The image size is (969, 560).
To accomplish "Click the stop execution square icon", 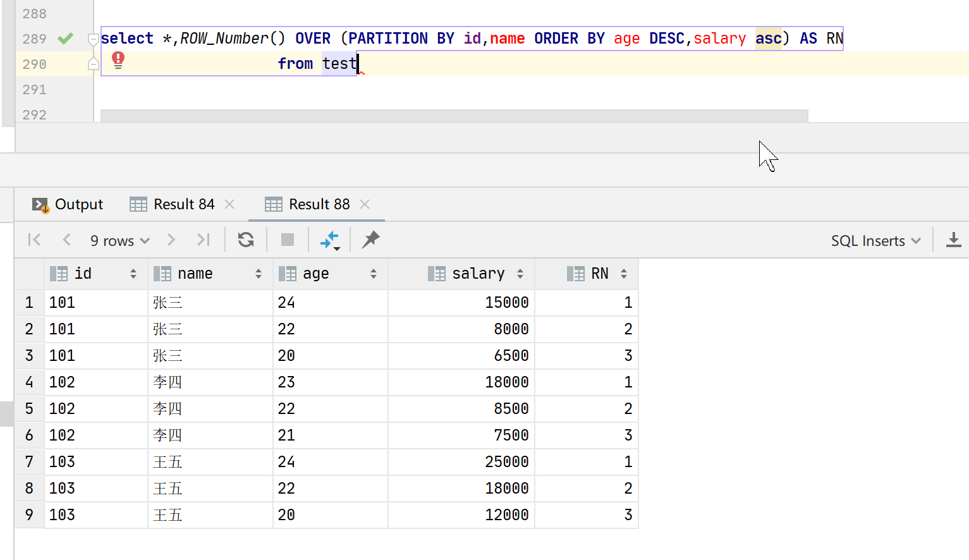I will click(x=288, y=240).
